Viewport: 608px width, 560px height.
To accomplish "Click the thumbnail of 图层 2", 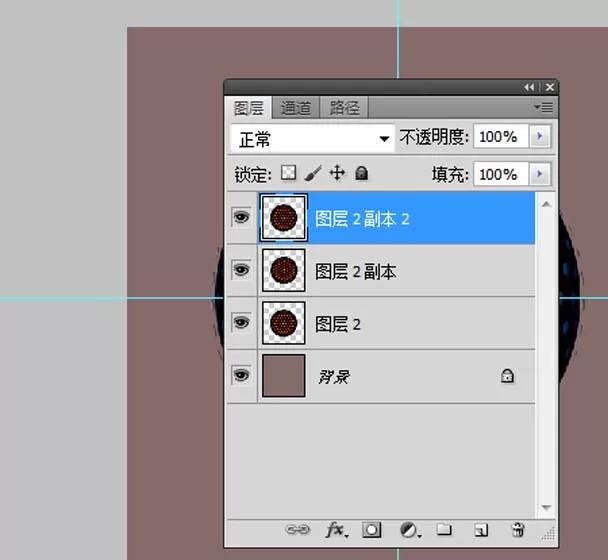I will click(284, 323).
